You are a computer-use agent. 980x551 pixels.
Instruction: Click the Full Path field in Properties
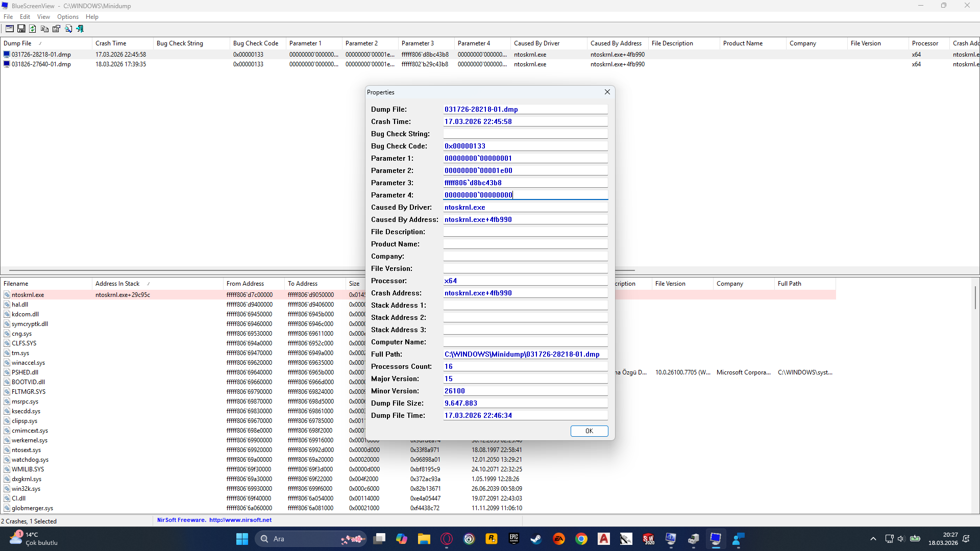525,354
